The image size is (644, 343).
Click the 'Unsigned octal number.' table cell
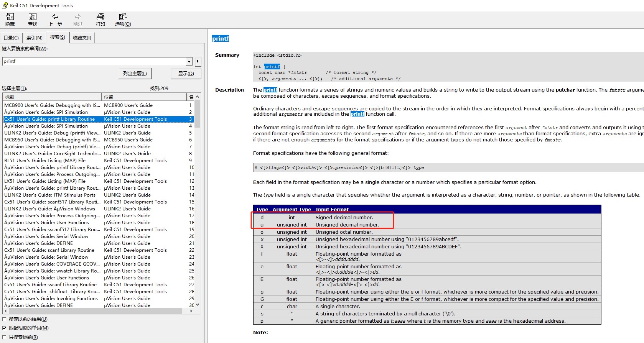click(x=344, y=232)
